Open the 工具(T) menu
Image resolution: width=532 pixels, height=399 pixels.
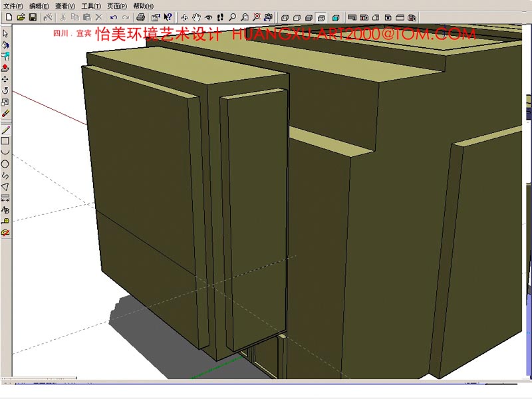coord(91,6)
